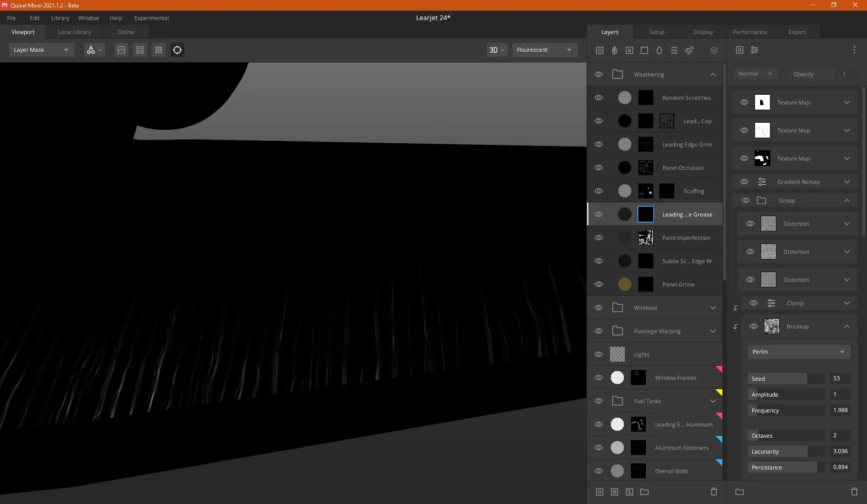The image size is (867, 504).
Task: Click the center-on-model target icon
Action: pyautogui.click(x=177, y=50)
